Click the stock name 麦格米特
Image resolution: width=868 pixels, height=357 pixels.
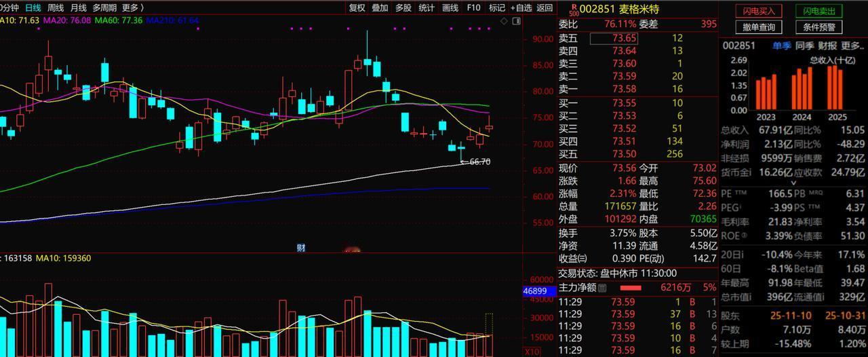point(639,10)
